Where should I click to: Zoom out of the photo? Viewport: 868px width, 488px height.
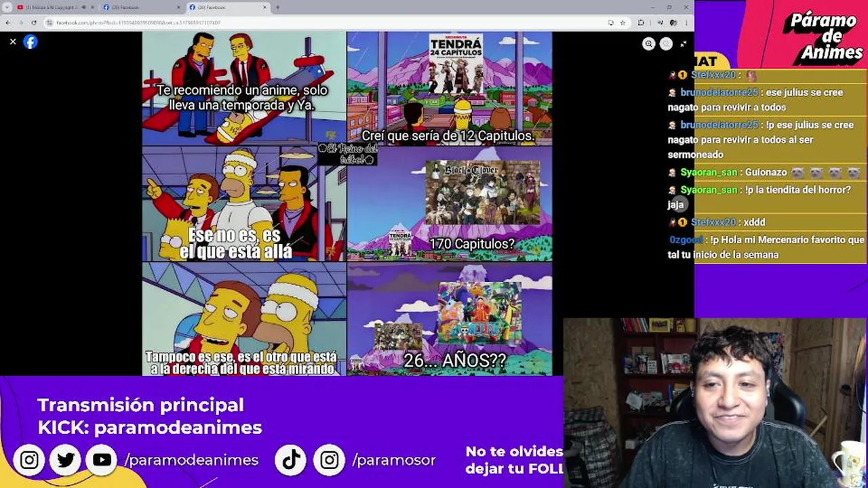pos(666,43)
